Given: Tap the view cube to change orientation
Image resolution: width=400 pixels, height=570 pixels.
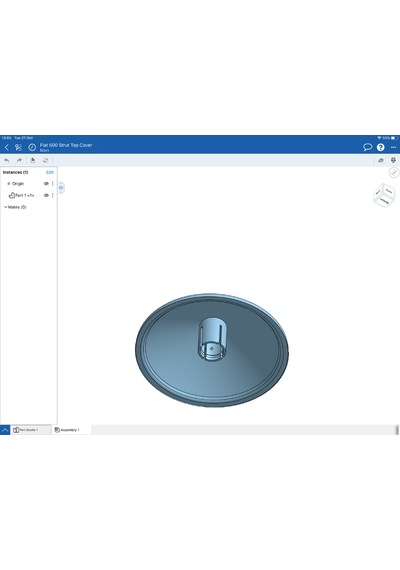Looking at the screenshot, I should coord(384,195).
